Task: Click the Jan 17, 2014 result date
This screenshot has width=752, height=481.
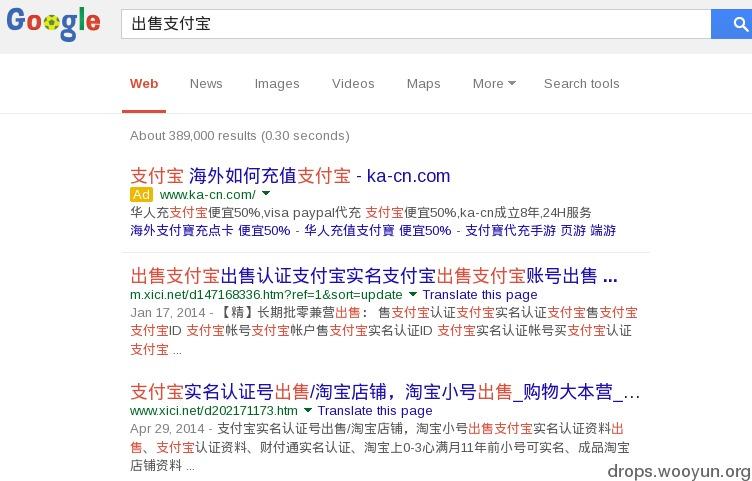Action: pos(168,313)
